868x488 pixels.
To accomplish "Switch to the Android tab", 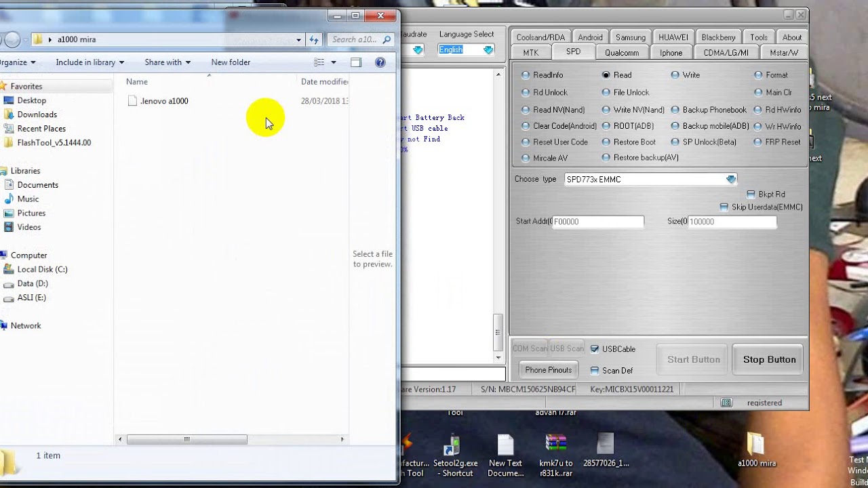I will point(590,37).
